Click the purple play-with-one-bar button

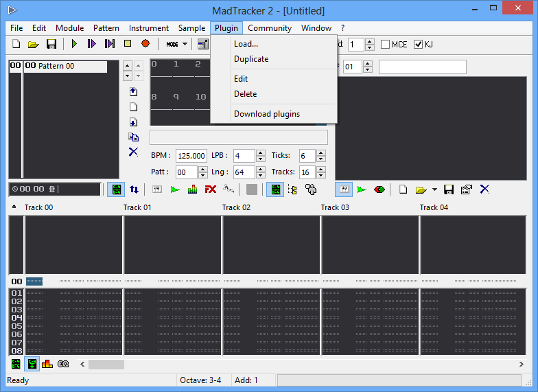click(92, 44)
